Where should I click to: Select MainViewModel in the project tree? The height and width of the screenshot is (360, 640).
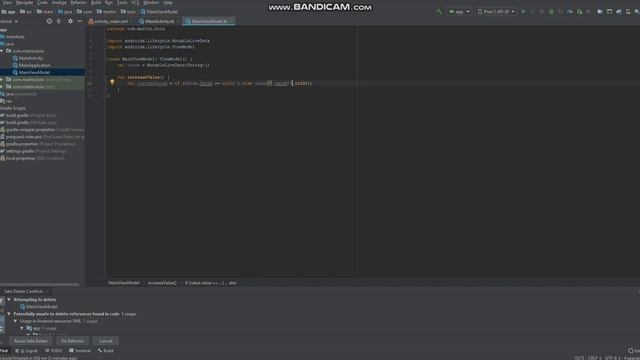click(34, 72)
